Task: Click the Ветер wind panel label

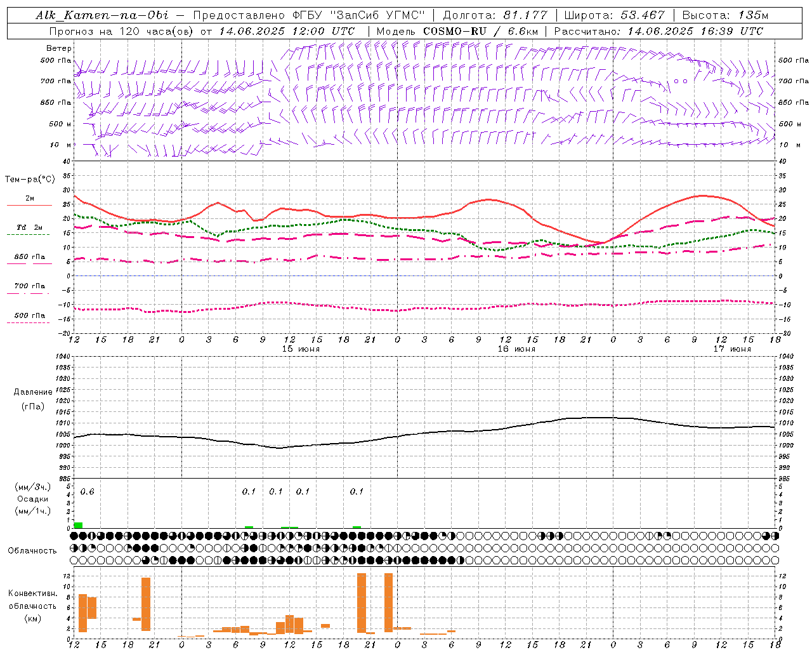Action: [58, 48]
